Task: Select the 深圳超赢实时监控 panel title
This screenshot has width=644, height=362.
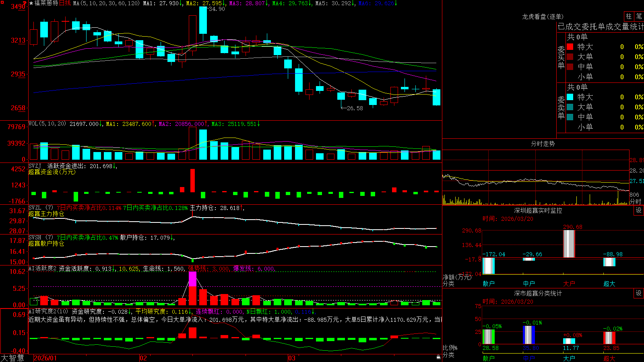Action: point(538,210)
